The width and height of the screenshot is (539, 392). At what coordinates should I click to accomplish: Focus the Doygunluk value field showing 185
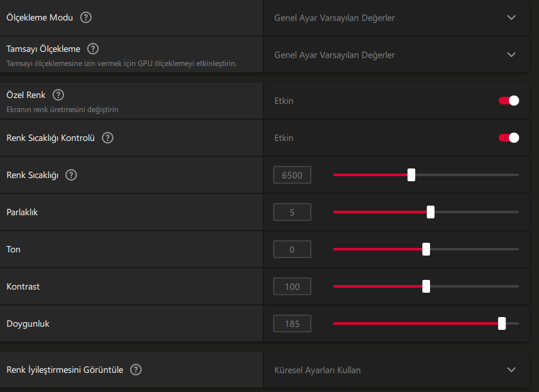pyautogui.click(x=292, y=323)
